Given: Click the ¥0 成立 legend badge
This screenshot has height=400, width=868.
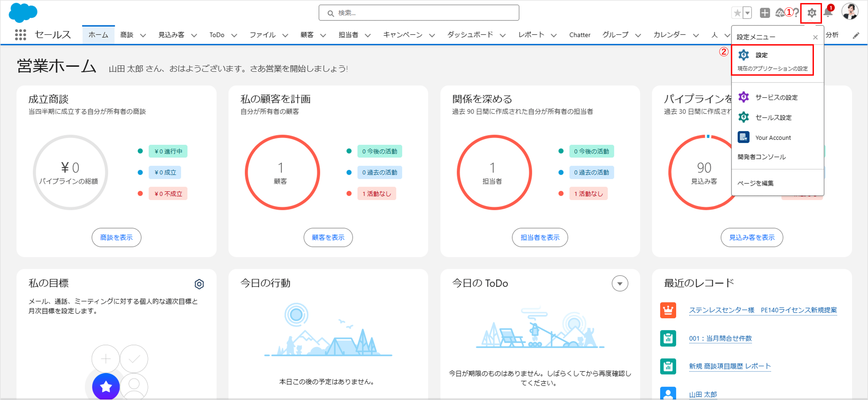Looking at the screenshot, I should (x=165, y=172).
